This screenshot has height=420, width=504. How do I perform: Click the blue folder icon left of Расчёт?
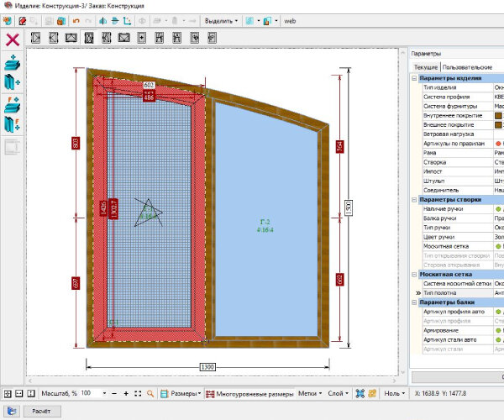12,411
